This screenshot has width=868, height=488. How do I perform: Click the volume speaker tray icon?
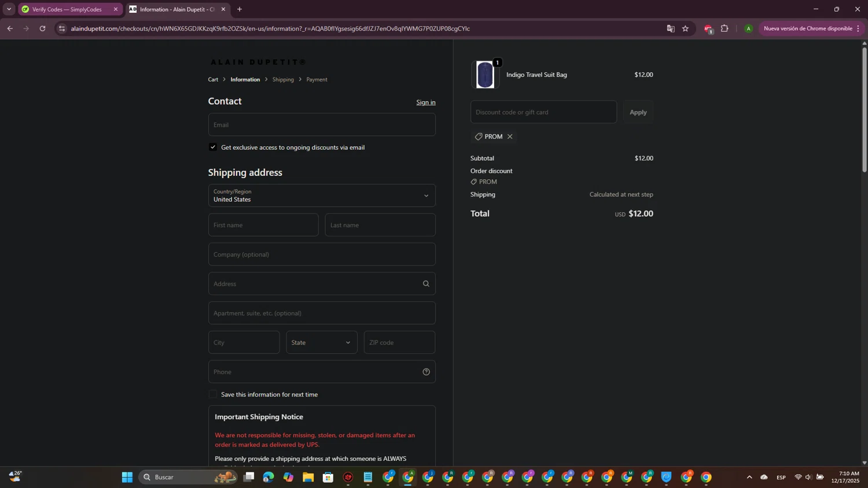(808, 477)
